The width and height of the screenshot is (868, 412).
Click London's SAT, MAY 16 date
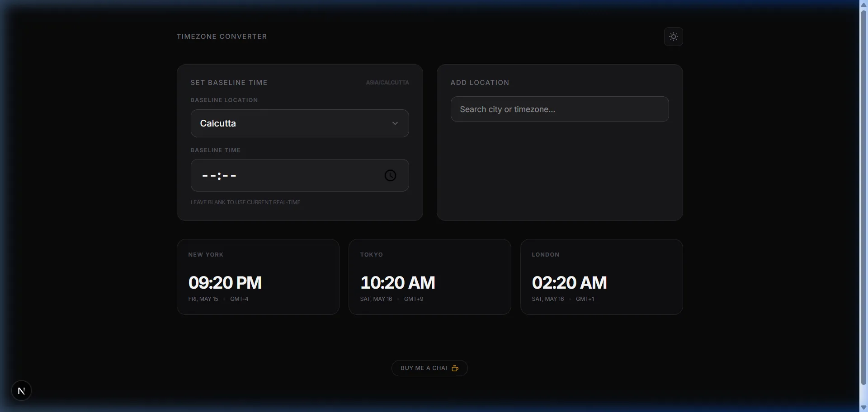[x=548, y=299]
